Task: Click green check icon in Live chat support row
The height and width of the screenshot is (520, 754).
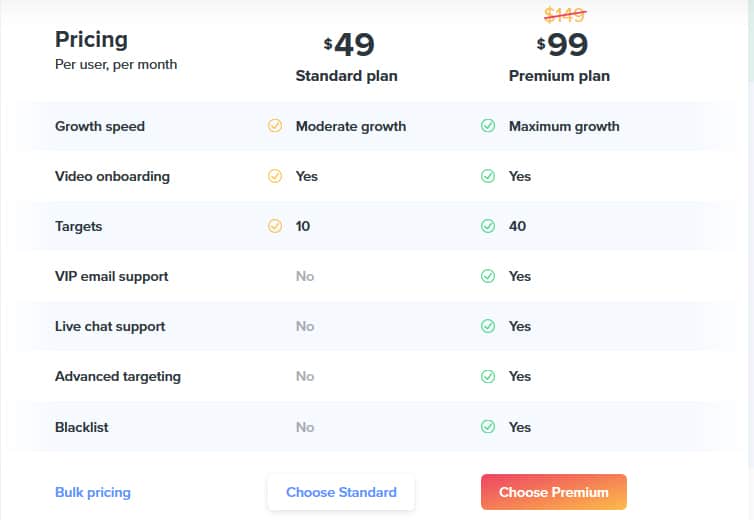Action: click(x=488, y=326)
